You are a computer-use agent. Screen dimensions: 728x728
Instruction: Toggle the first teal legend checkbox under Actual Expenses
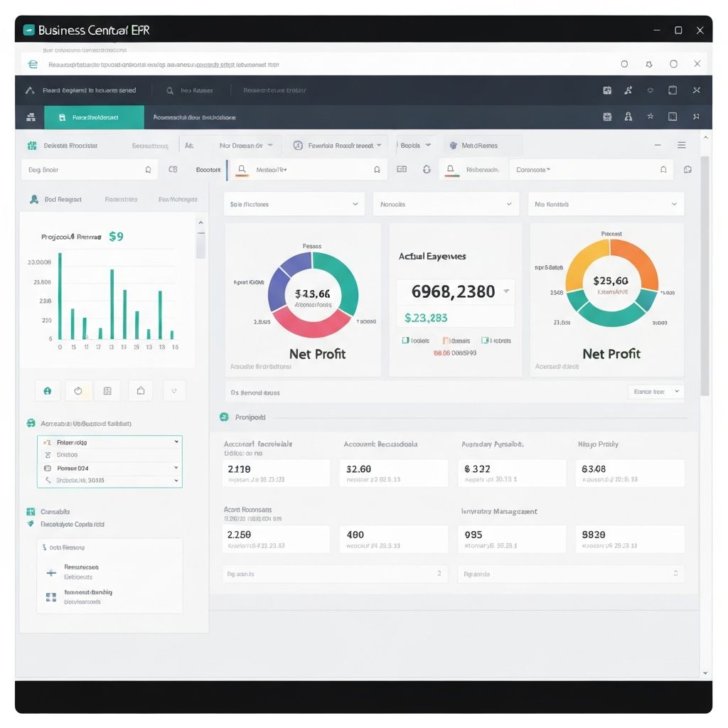pyautogui.click(x=405, y=341)
